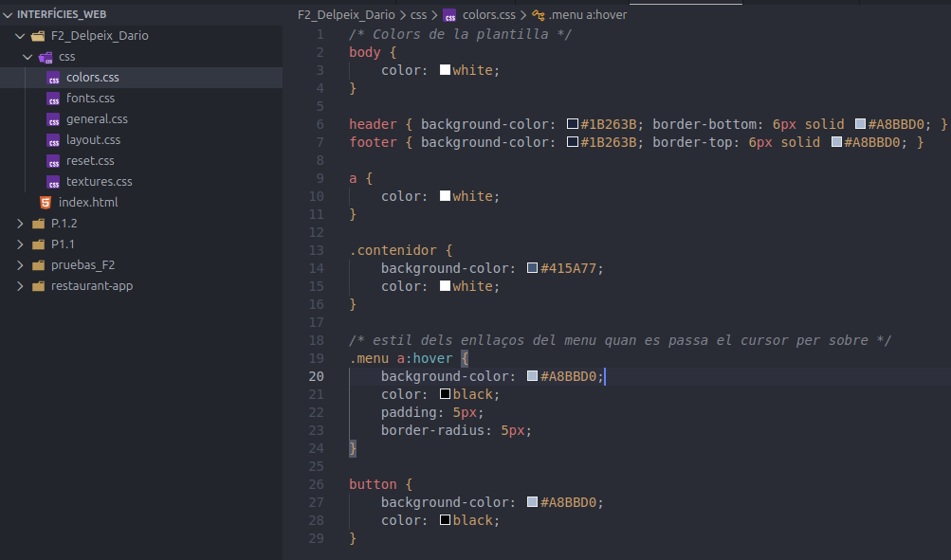This screenshot has width=951, height=560.
Task: Click the F2_Delpeix_Dario open folder icon
Action: (x=38, y=36)
